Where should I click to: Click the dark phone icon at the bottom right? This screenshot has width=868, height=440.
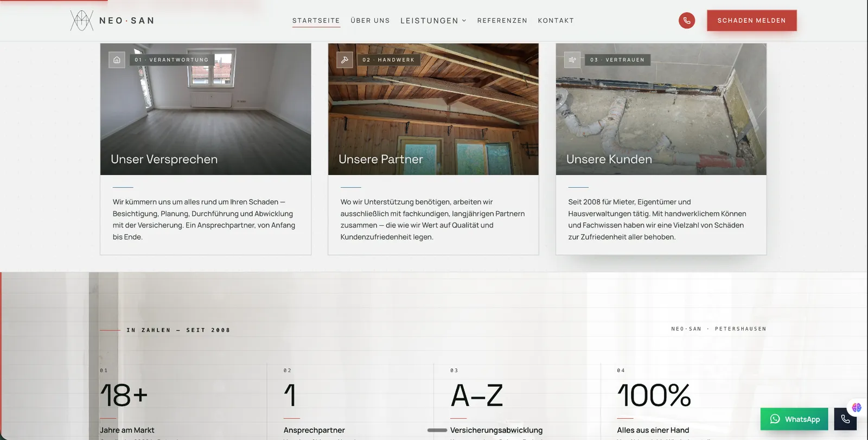[845, 419]
